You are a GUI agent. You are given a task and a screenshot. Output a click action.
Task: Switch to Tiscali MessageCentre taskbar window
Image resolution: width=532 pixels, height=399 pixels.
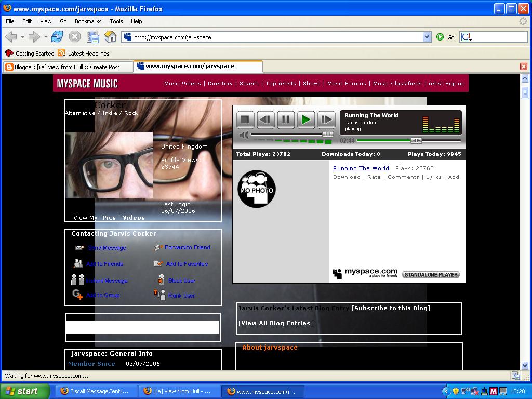click(x=96, y=391)
